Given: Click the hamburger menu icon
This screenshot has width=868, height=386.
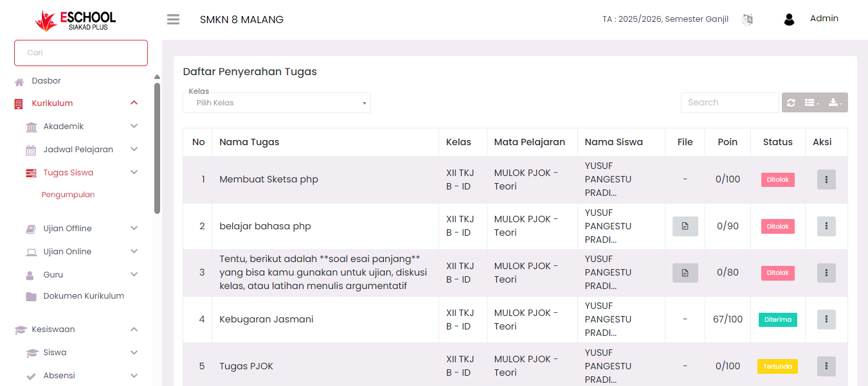Looking at the screenshot, I should point(173,19).
